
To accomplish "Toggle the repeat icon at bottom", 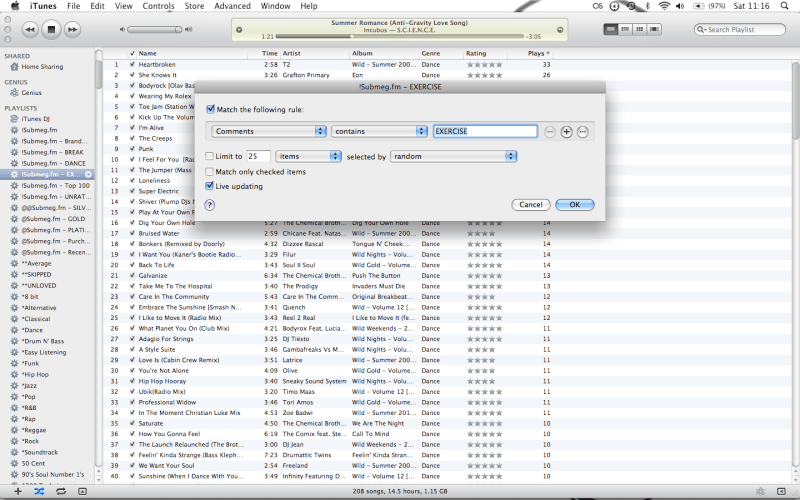I will point(60,492).
